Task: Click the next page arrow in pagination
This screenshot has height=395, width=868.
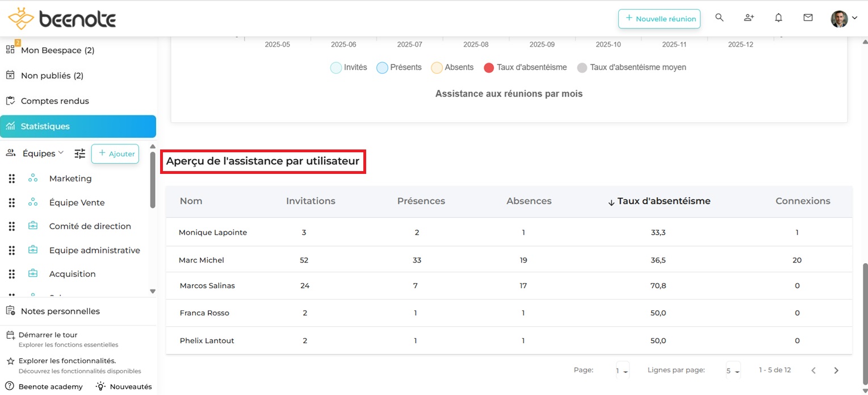Action: click(836, 369)
